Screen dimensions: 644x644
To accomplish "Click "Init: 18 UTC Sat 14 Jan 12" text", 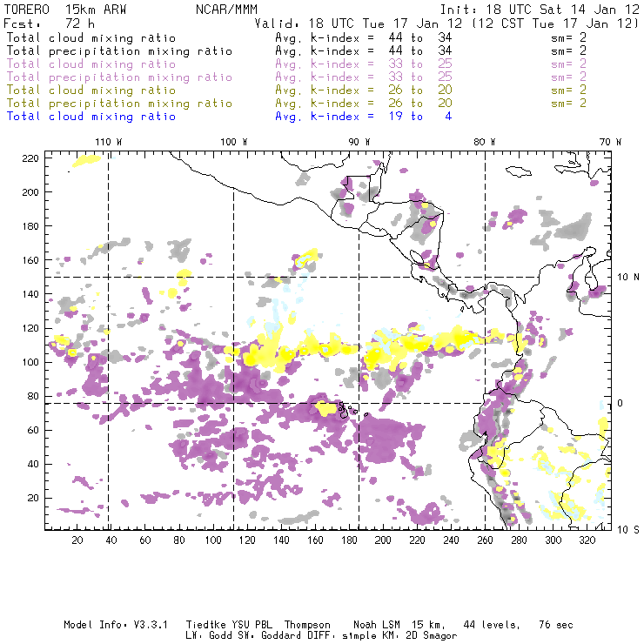I will [x=540, y=10].
